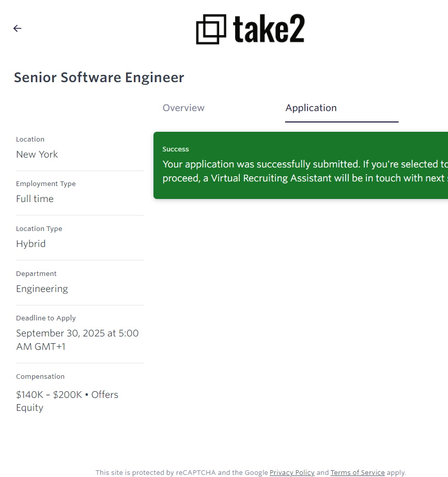Click the Location label

30,140
